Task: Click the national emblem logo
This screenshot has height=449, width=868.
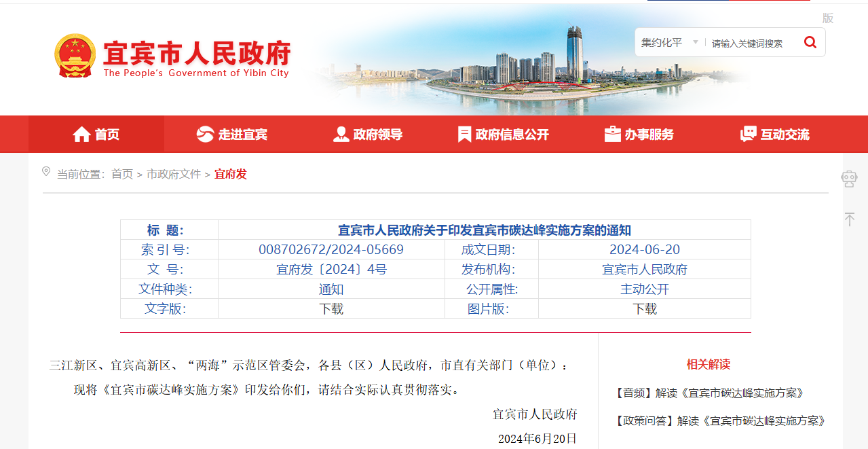Action: pos(75,55)
